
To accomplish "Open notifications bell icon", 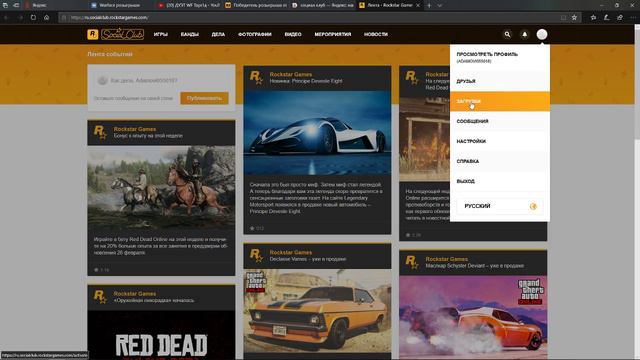I will (x=524, y=34).
